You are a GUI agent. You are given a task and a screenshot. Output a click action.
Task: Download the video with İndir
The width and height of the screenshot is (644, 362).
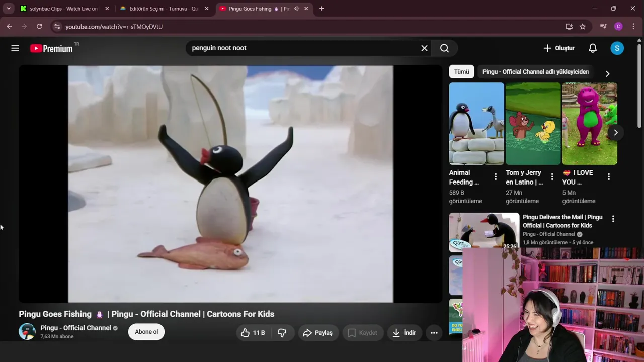[x=405, y=333]
